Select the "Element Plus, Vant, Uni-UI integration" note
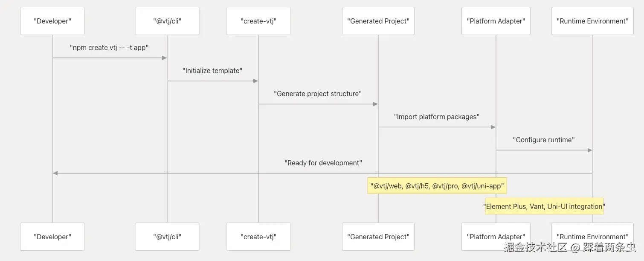Screen dimensions: 644x261 pos(544,206)
